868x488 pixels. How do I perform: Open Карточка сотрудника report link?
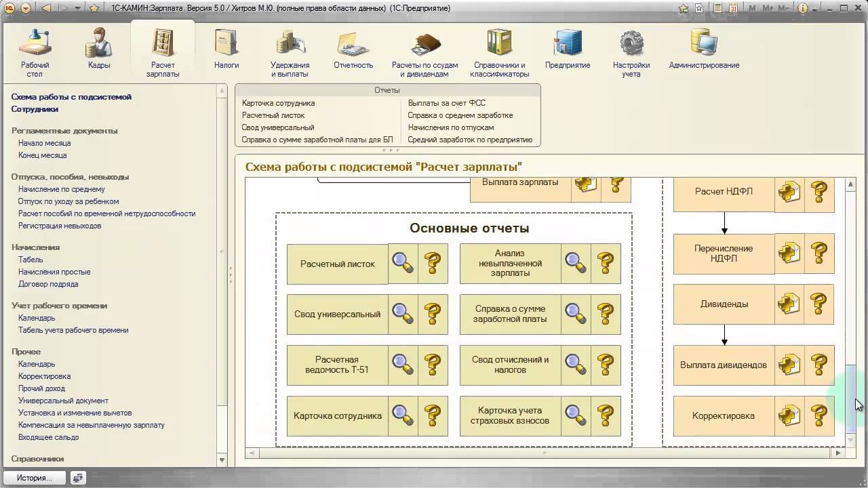click(278, 103)
